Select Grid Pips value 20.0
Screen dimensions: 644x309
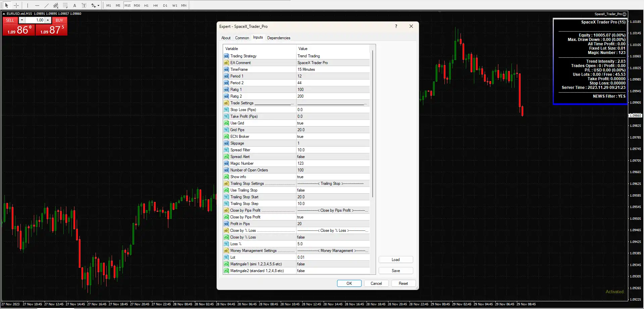coord(333,130)
